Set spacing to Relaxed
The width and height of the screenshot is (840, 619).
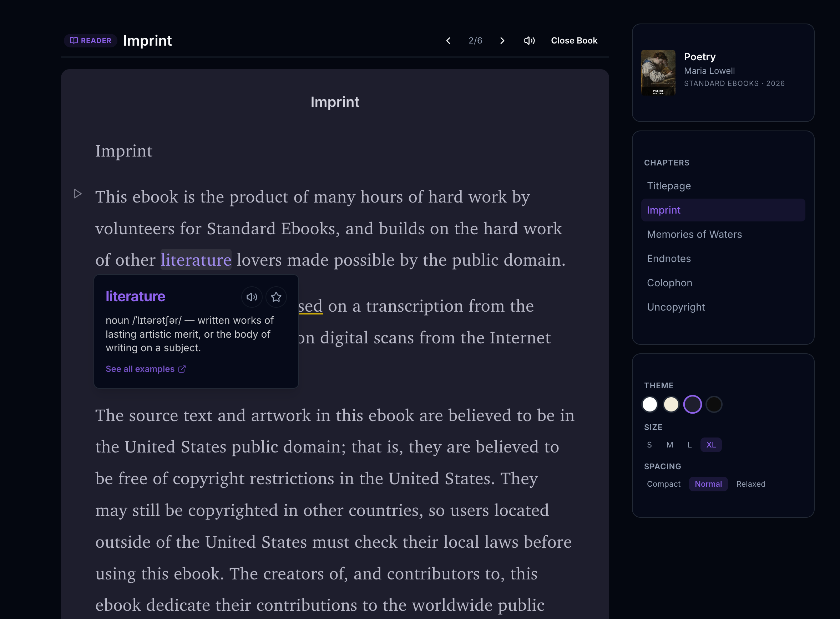coord(751,484)
